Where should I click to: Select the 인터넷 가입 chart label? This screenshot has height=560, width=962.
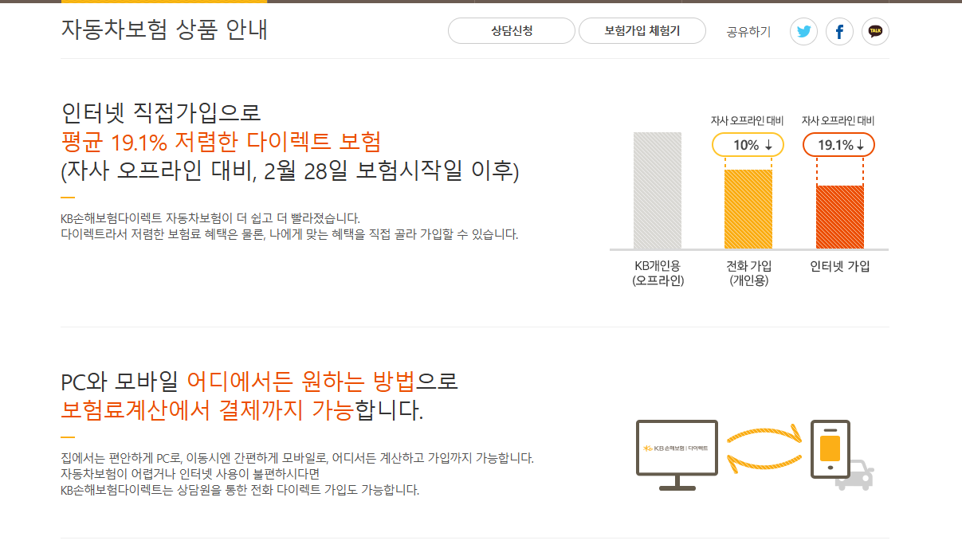[840, 266]
